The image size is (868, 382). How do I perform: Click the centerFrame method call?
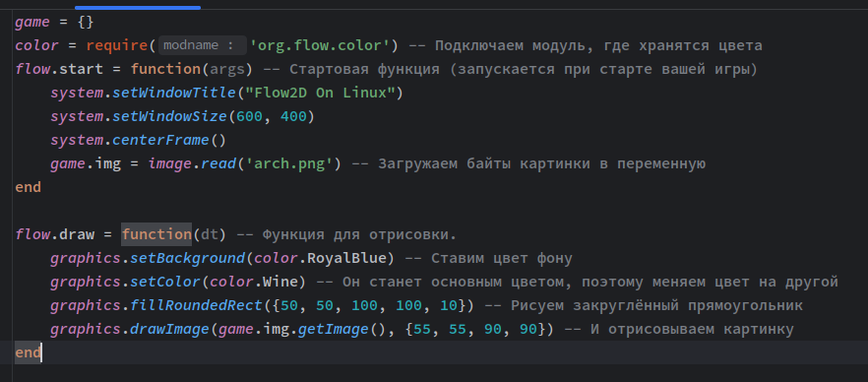coord(161,141)
